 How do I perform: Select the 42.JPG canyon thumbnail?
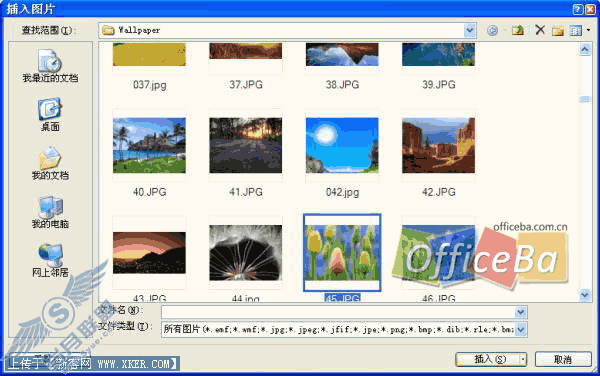pos(439,145)
